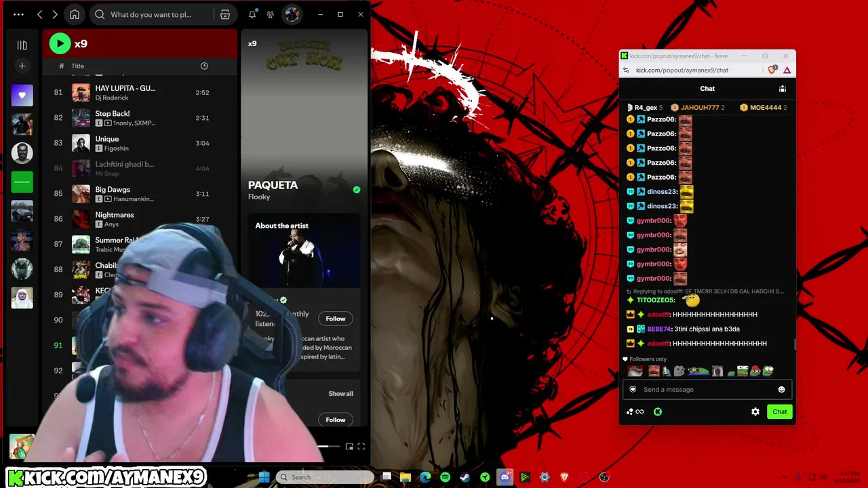Image resolution: width=868 pixels, height=488 pixels.
Task: Open OBS Studio from the Windows taskbar
Action: point(604,477)
